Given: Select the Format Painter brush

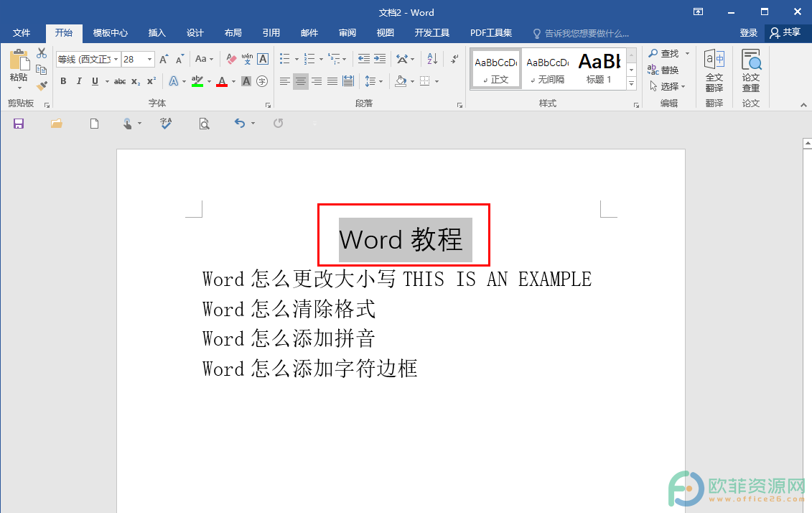Looking at the screenshot, I should (x=42, y=85).
